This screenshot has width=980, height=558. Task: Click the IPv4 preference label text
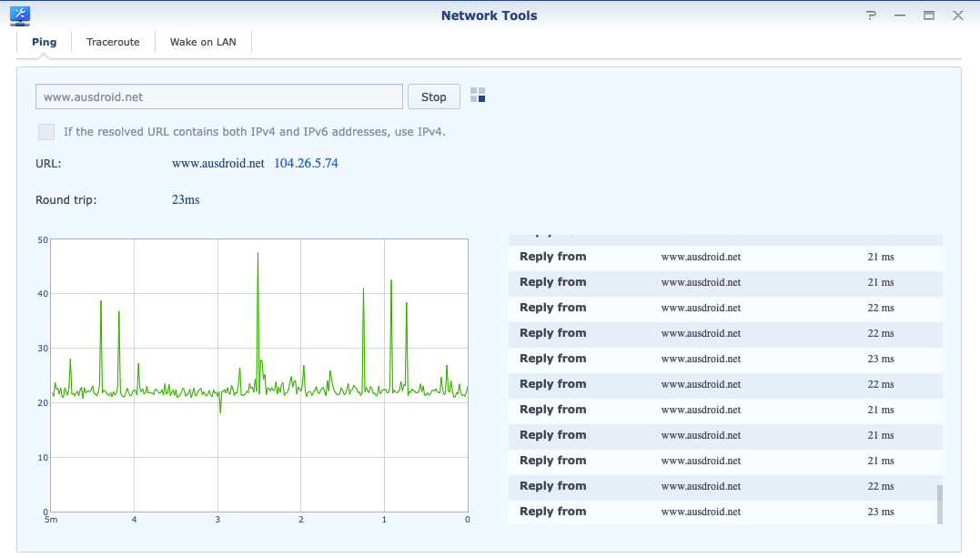(255, 132)
